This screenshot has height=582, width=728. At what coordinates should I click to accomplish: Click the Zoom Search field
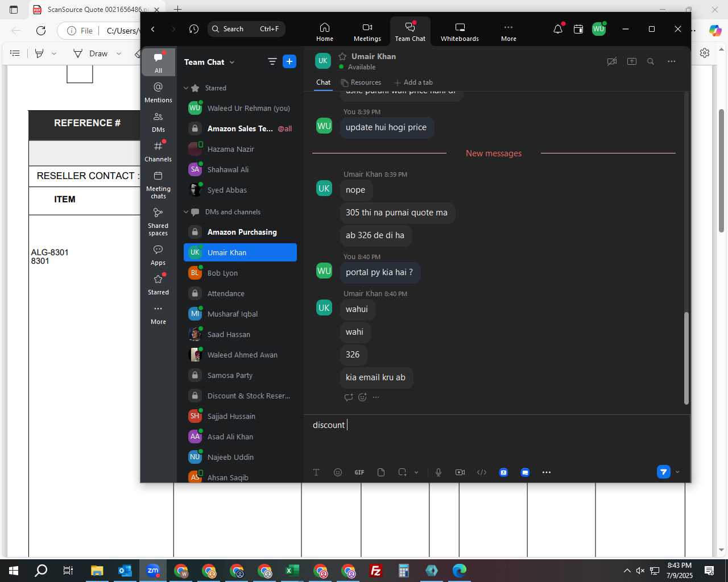point(246,29)
